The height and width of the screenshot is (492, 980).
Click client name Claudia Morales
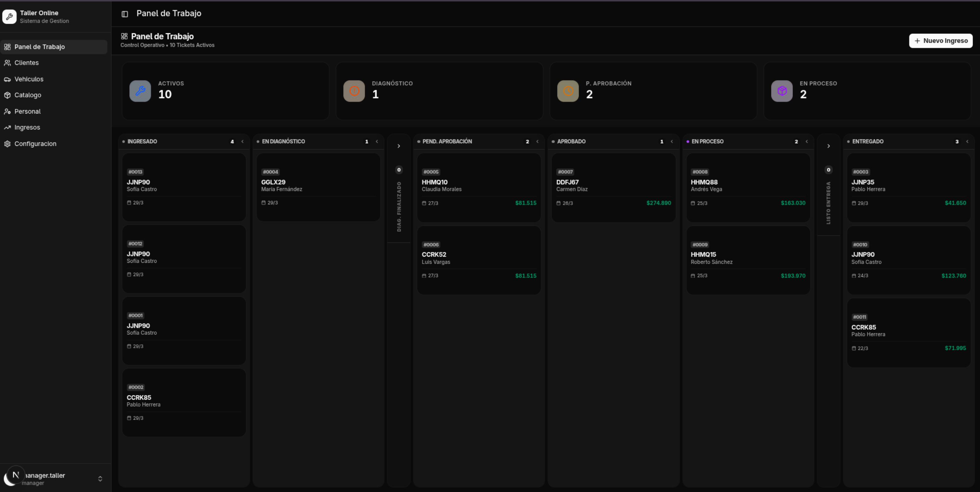point(441,189)
